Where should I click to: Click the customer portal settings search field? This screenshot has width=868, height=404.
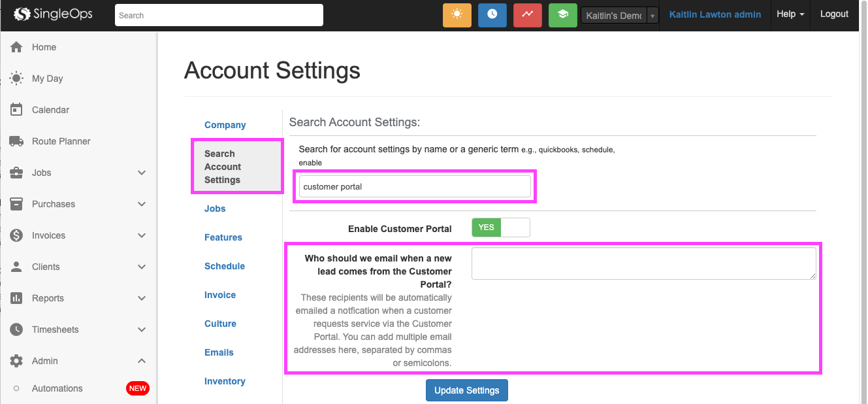click(x=415, y=186)
